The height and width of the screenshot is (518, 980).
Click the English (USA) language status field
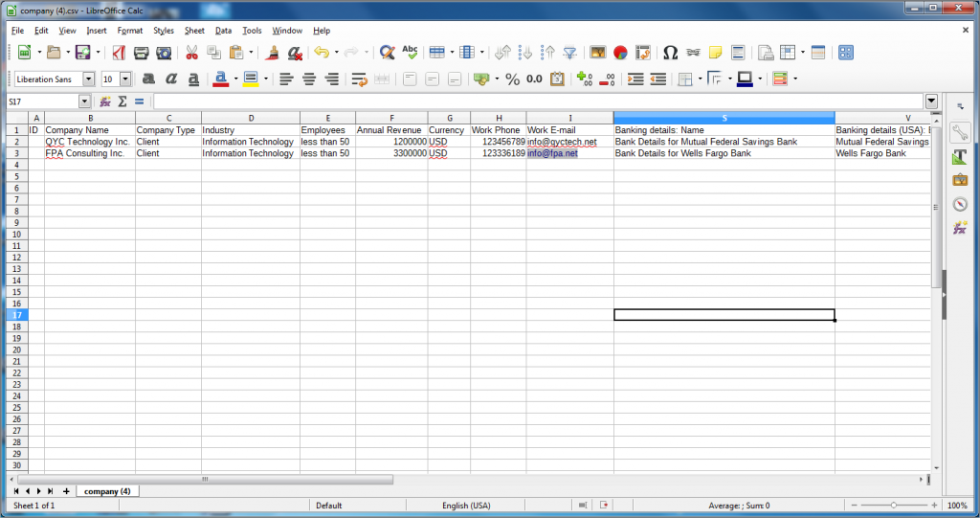point(466,506)
